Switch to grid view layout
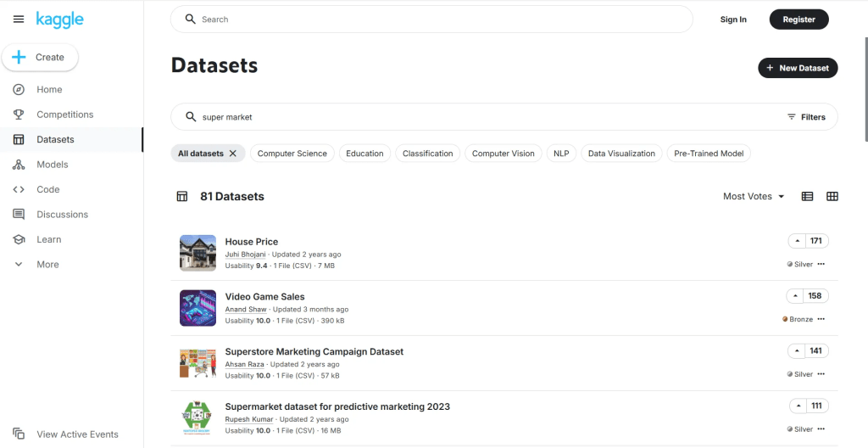Image resolution: width=868 pixels, height=448 pixels. [832, 196]
